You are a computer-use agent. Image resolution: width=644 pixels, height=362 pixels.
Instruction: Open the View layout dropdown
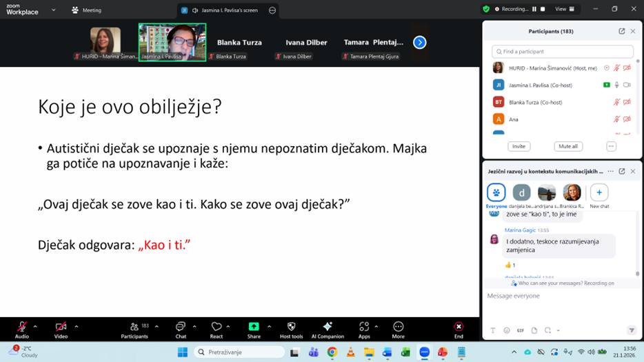click(x=563, y=9)
